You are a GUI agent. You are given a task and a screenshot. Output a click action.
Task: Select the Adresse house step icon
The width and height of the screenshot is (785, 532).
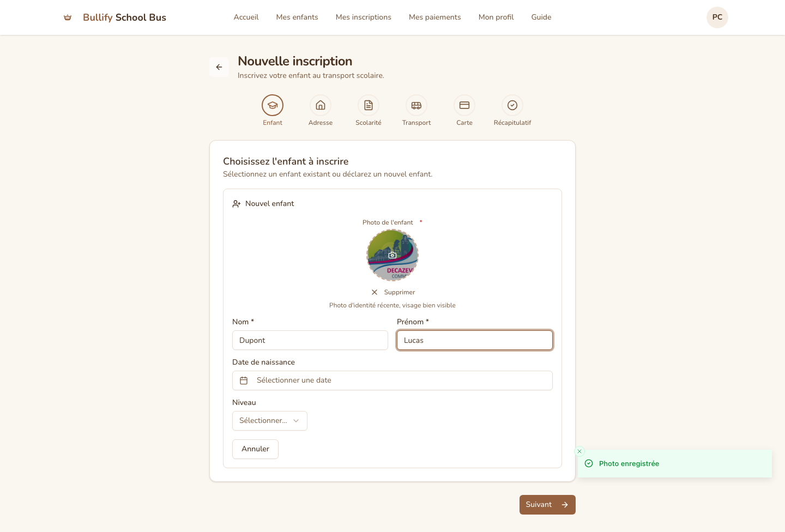pyautogui.click(x=321, y=105)
